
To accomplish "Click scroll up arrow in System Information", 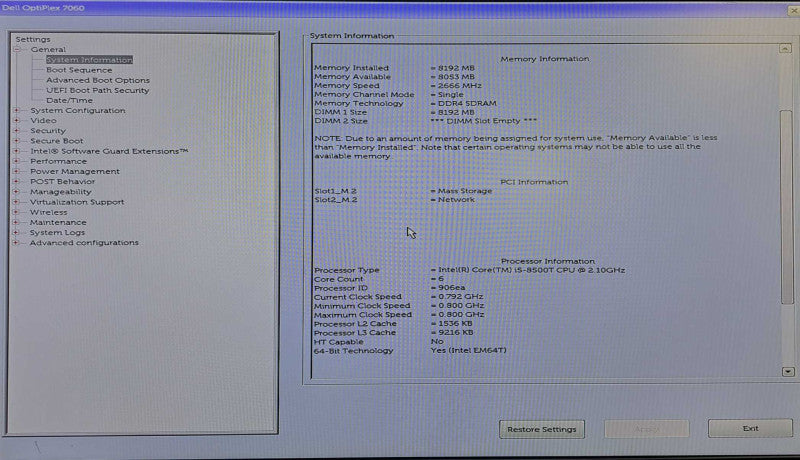I will [785, 48].
